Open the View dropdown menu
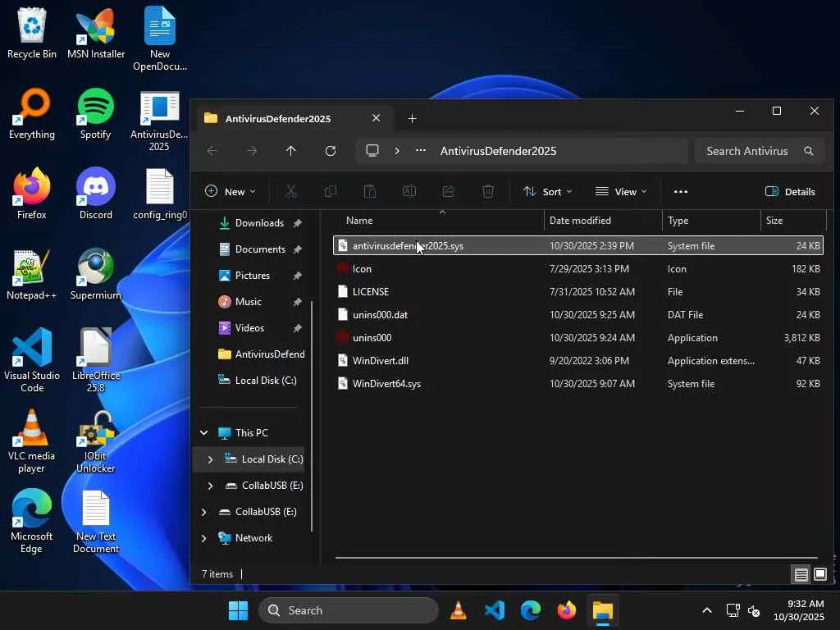The height and width of the screenshot is (630, 840). coord(621,192)
